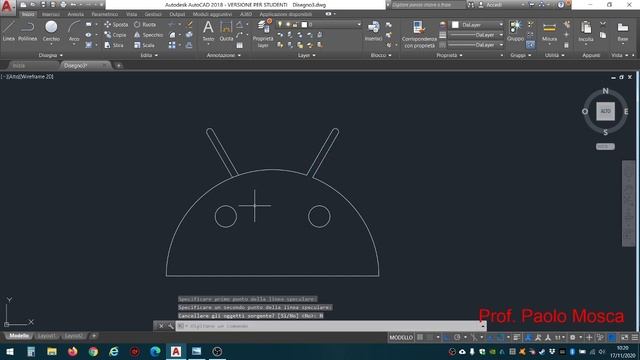The width and height of the screenshot is (640, 360).
Task: Click the array tool in Edita
Action: pyautogui.click(x=172, y=45)
